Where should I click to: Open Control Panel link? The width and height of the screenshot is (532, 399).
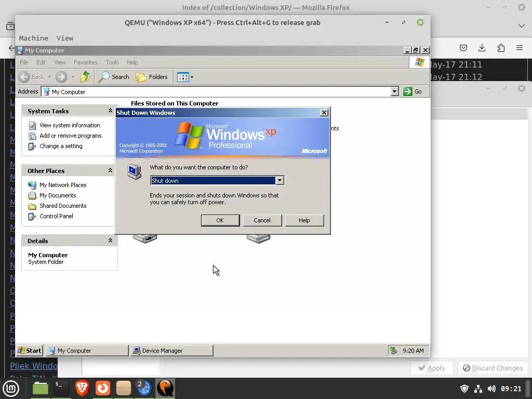[56, 216]
